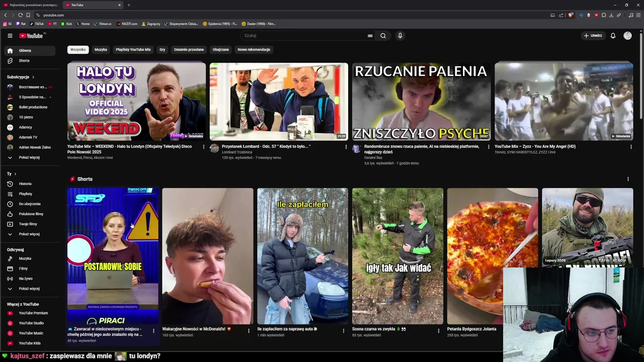
Task: Open Shorts in the sidebar
Action: click(30, 60)
